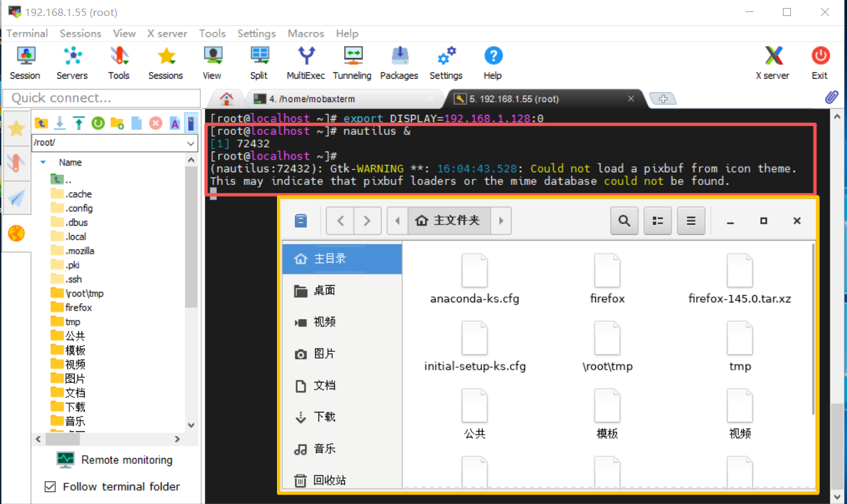Click the blue places icon in Nautilus header
The width and height of the screenshot is (847, 504).
tap(301, 221)
